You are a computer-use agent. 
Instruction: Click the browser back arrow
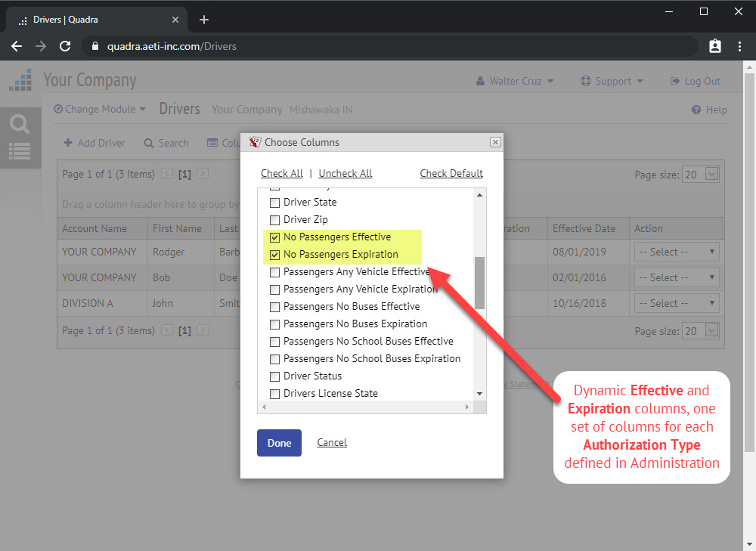click(17, 46)
